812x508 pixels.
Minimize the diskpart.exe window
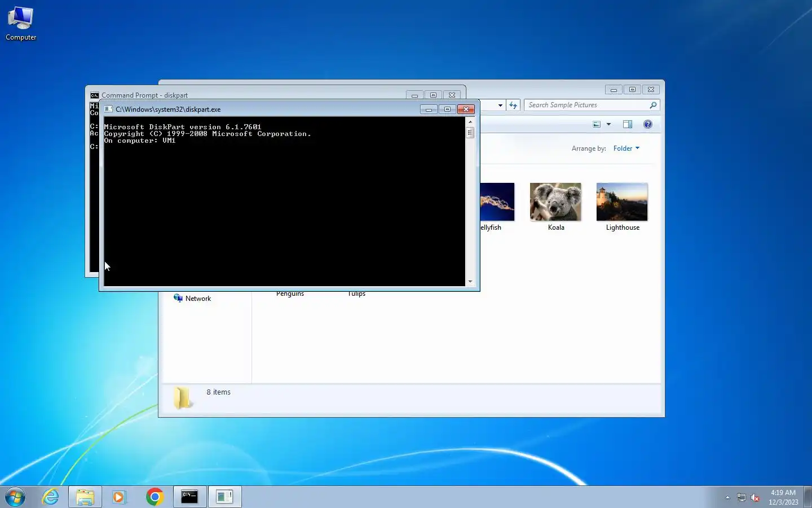tap(429, 110)
